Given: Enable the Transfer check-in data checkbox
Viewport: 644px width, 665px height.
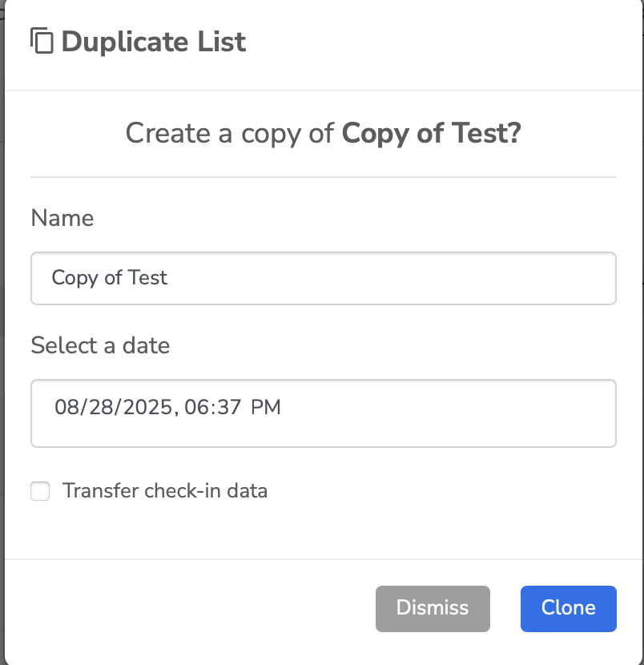Looking at the screenshot, I should click(40, 491).
